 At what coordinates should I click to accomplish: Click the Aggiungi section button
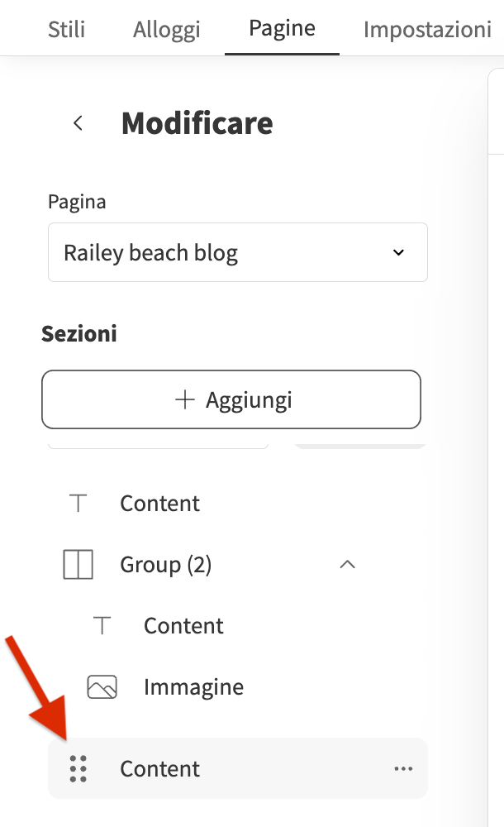(x=231, y=399)
